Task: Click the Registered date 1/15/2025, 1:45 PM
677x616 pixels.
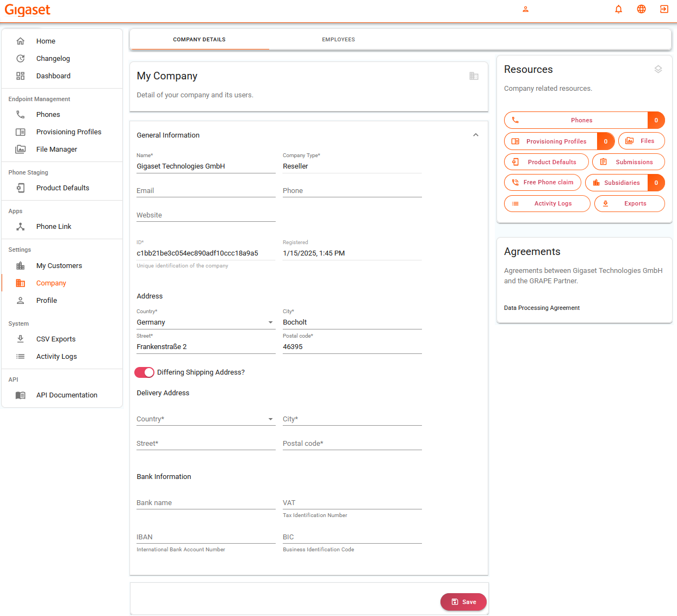Action: tap(314, 253)
